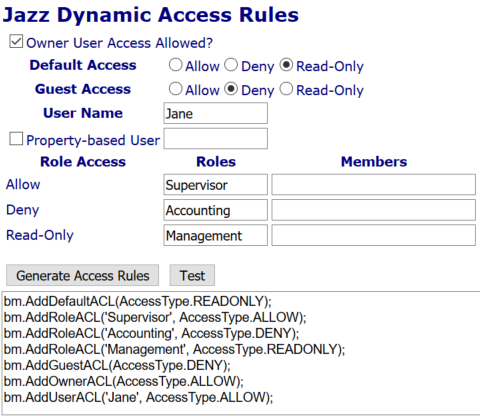Image resolution: width=480 pixels, height=416 pixels.
Task: Click the Roles column header
Action: (216, 162)
